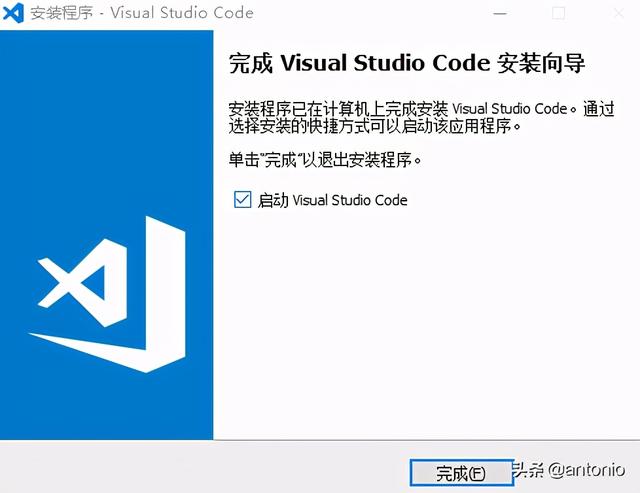The height and width of the screenshot is (493, 640).
Task: Click the text 单击"完成"以退出安装程序
Action: pos(325,160)
